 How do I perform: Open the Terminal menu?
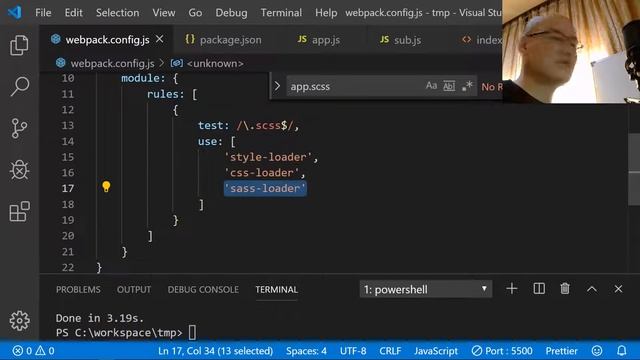[281, 13]
